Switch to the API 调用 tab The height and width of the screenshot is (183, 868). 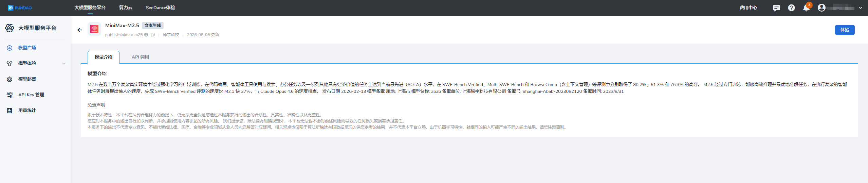pos(141,57)
